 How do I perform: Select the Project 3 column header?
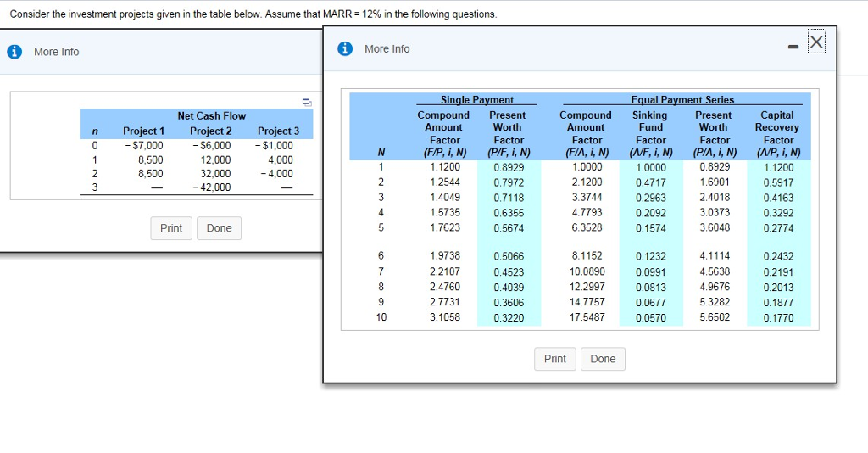278,131
